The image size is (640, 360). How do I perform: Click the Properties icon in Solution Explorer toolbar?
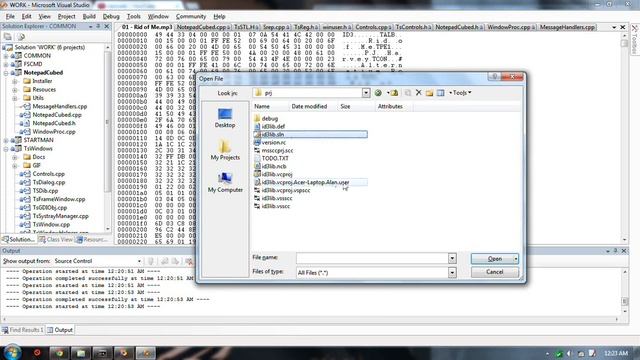point(7,37)
